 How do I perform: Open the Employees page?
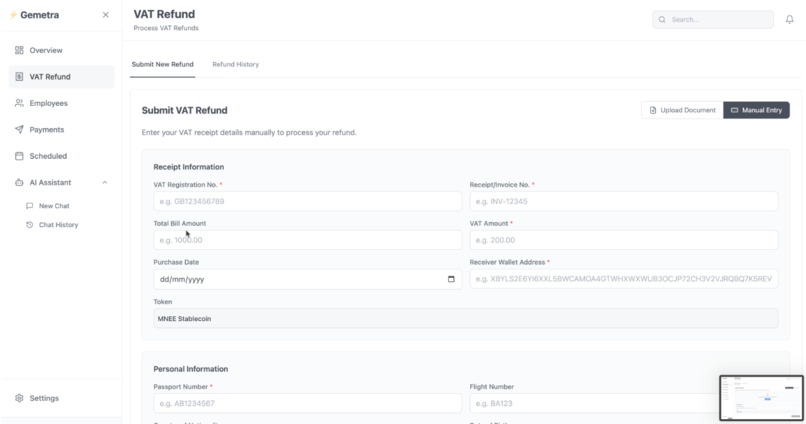pos(61,103)
